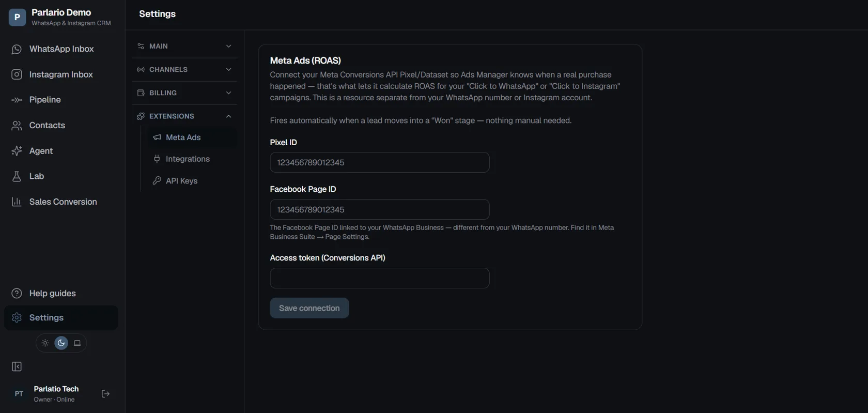This screenshot has width=868, height=413.
Task: Click the Lab flask icon
Action: tap(17, 176)
